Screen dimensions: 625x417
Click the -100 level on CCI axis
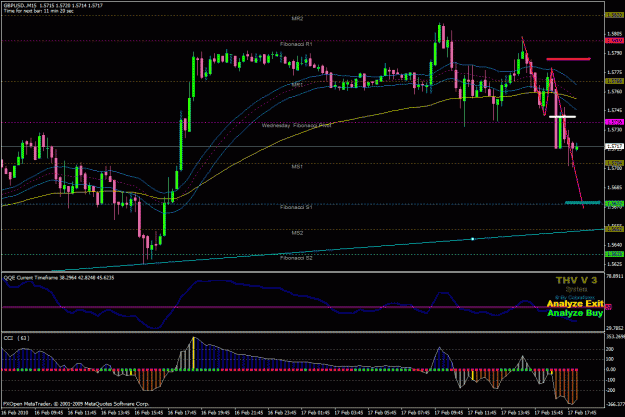611,380
